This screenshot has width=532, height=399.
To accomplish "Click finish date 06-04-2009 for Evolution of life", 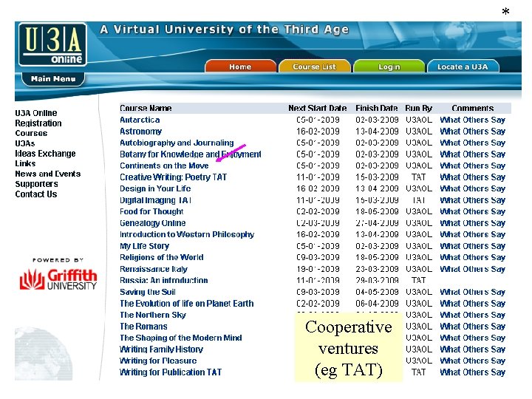I will tap(377, 304).
